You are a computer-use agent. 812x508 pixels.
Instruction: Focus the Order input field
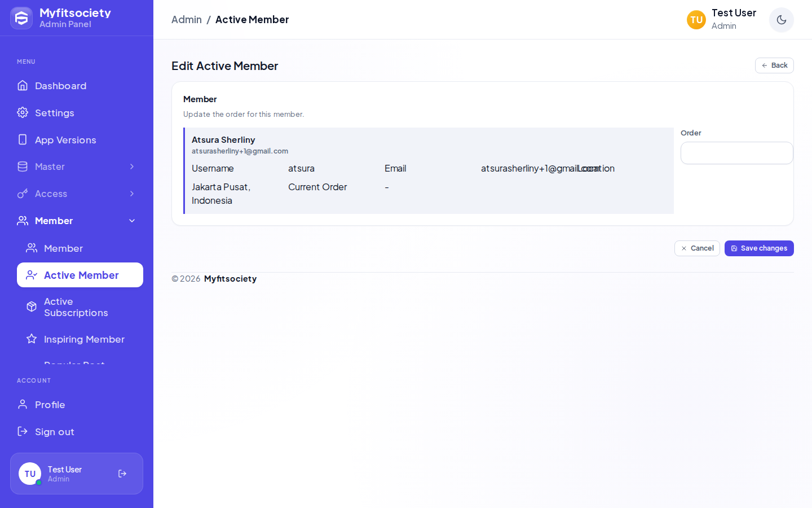(x=736, y=153)
